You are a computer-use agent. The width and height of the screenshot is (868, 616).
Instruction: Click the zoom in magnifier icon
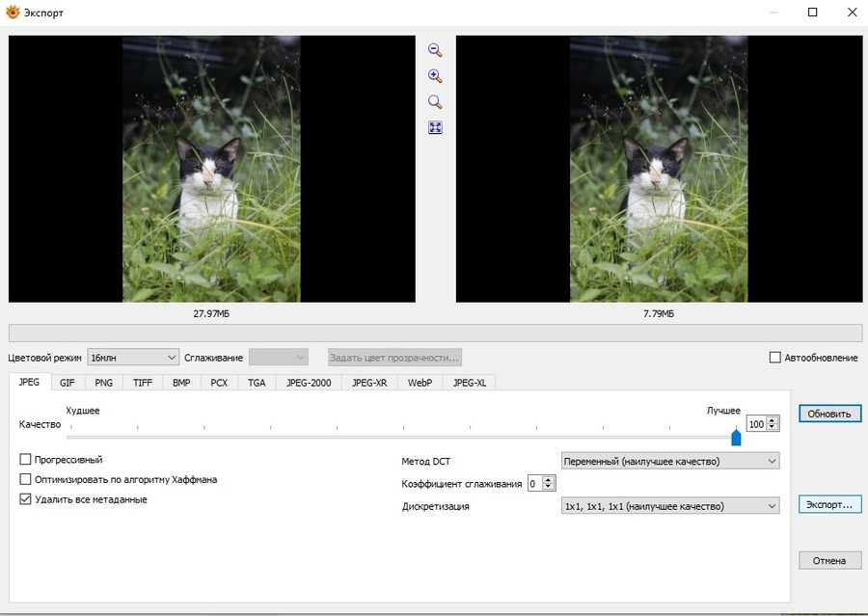tap(435, 76)
